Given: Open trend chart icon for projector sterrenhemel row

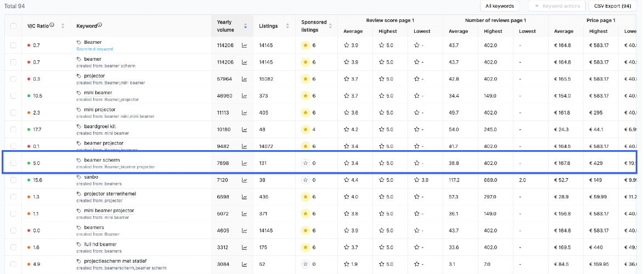Looking at the screenshot, I should point(244,197).
